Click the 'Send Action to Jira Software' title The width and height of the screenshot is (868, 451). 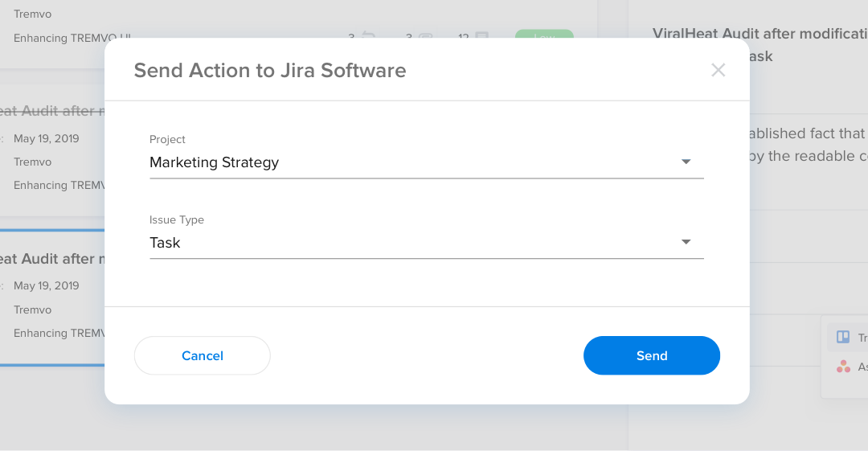click(270, 71)
